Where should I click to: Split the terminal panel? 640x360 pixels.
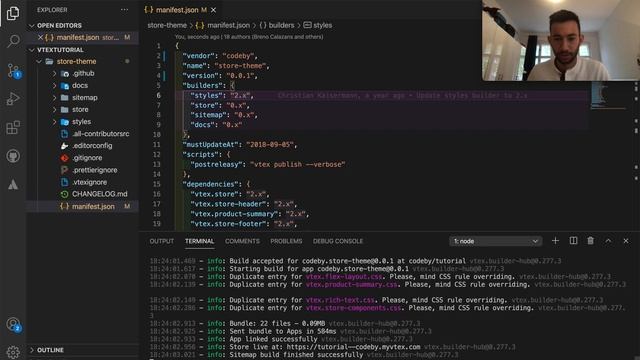tap(573, 241)
